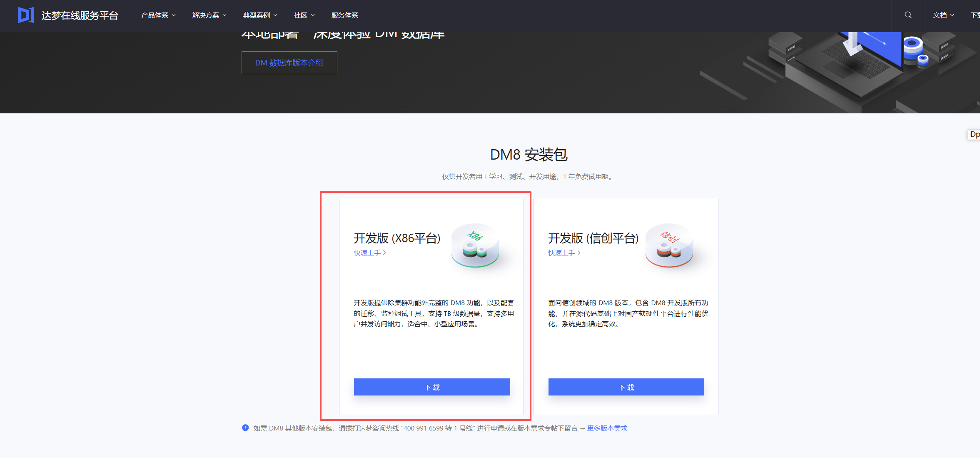Open the 服务体系 menu item
Image resolution: width=980 pixels, height=458 pixels.
[x=344, y=15]
